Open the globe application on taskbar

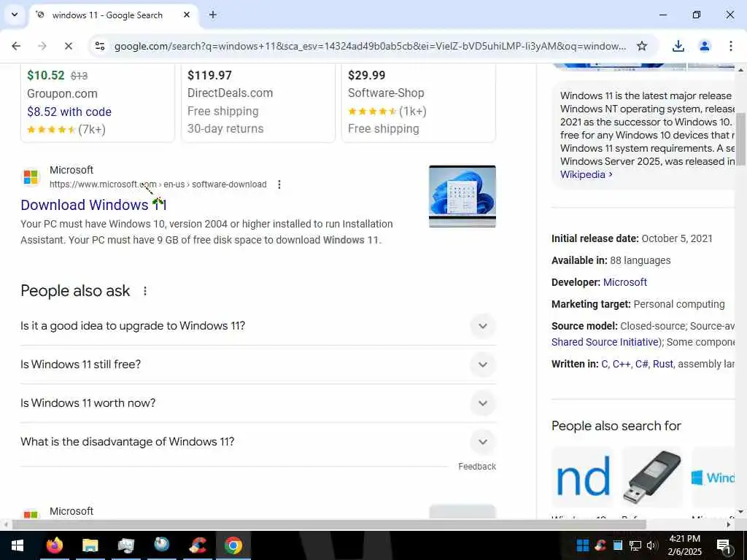pos(161,545)
